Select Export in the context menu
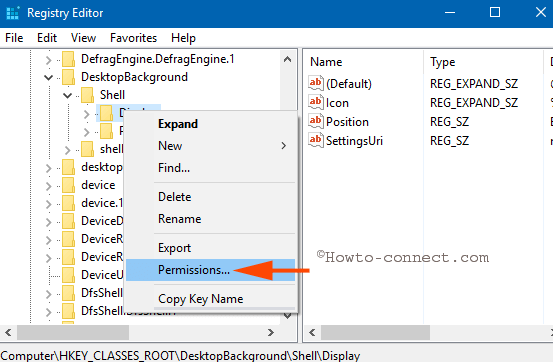The height and width of the screenshot is (362, 553). [210, 248]
